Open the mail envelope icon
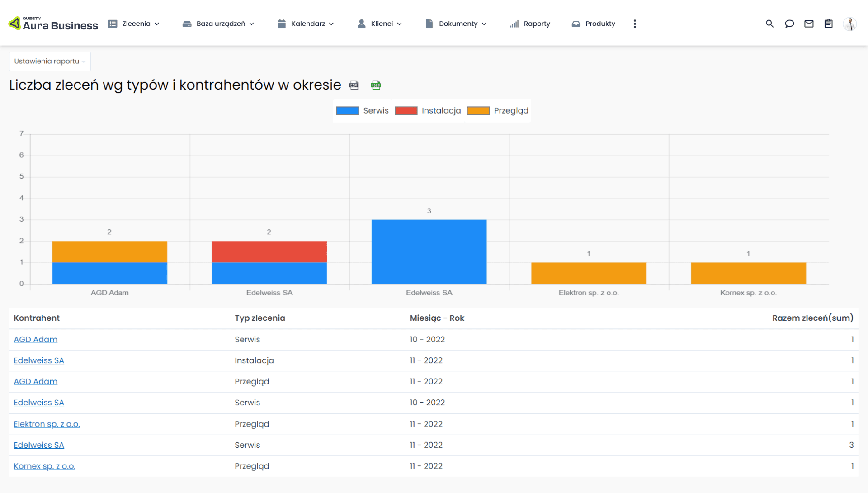 point(809,24)
